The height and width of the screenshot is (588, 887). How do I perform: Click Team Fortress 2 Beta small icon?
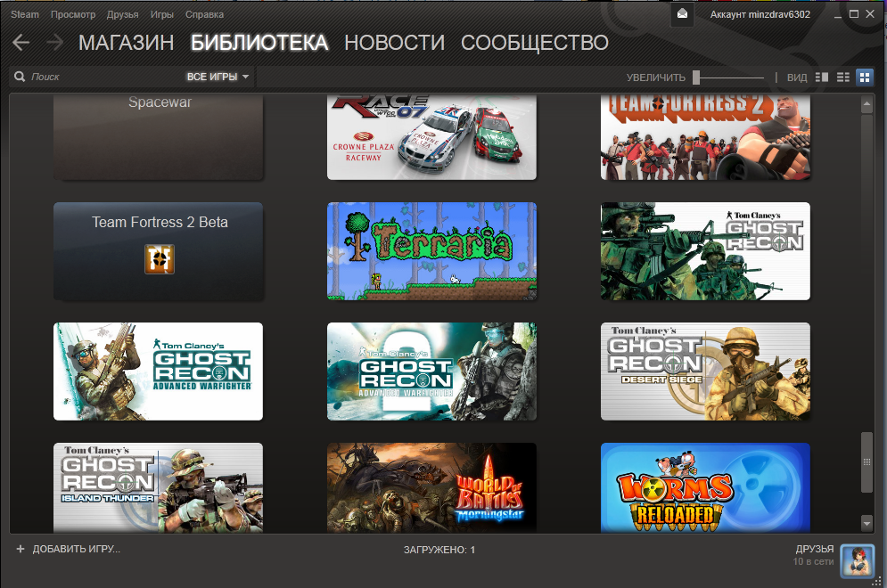pyautogui.click(x=160, y=259)
